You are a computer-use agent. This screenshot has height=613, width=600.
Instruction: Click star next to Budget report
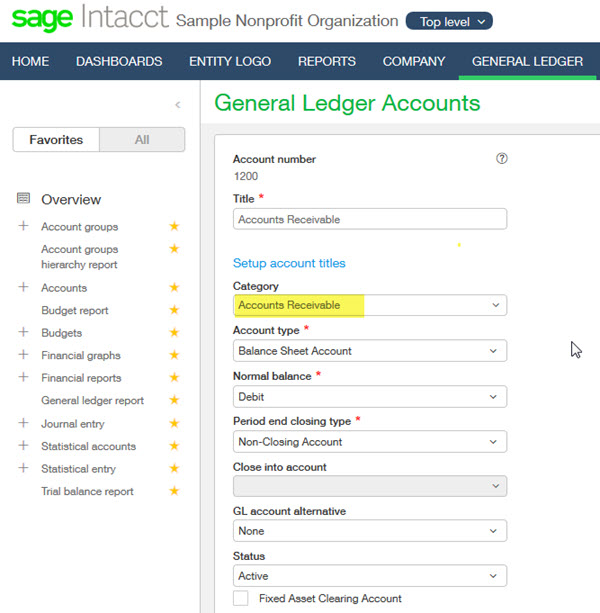tap(174, 310)
